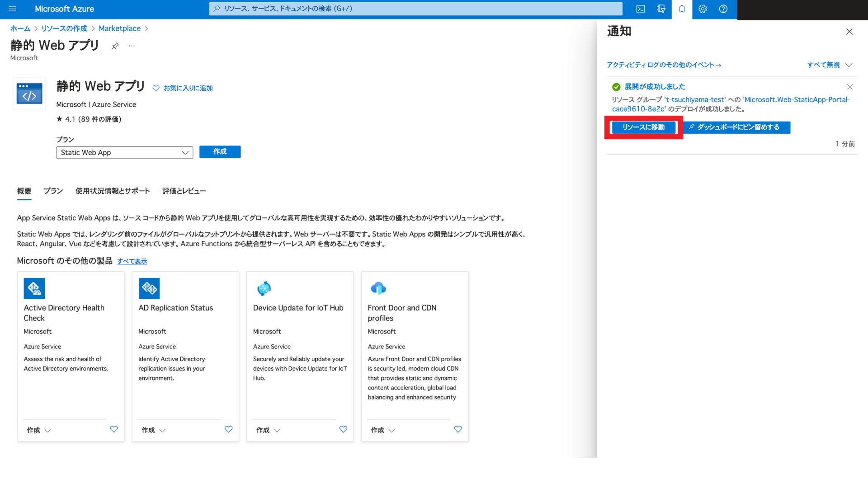Switch to the 使用状況情報とサポート tab

[113, 191]
